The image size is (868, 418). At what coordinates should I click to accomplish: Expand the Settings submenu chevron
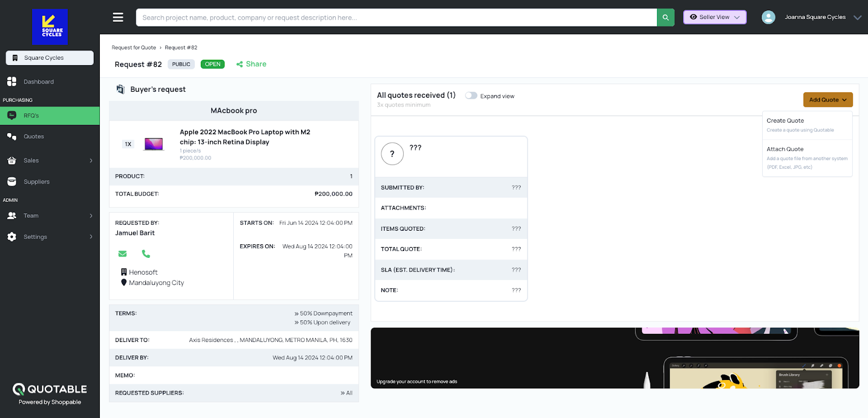[x=91, y=237]
